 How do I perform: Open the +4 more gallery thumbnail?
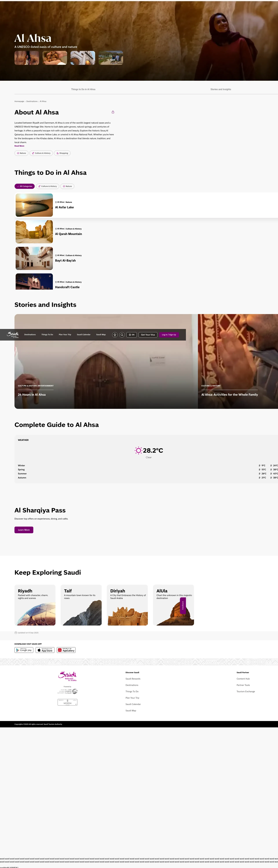[x=111, y=58]
